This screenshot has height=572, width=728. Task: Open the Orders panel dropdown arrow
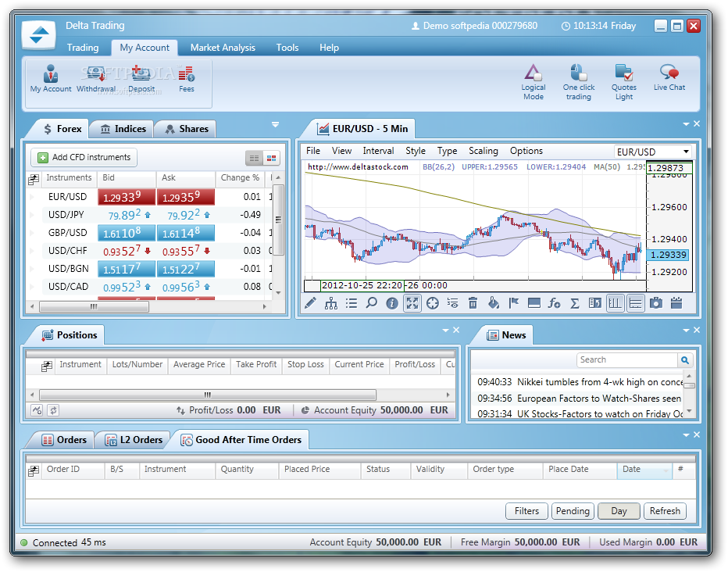click(x=687, y=435)
